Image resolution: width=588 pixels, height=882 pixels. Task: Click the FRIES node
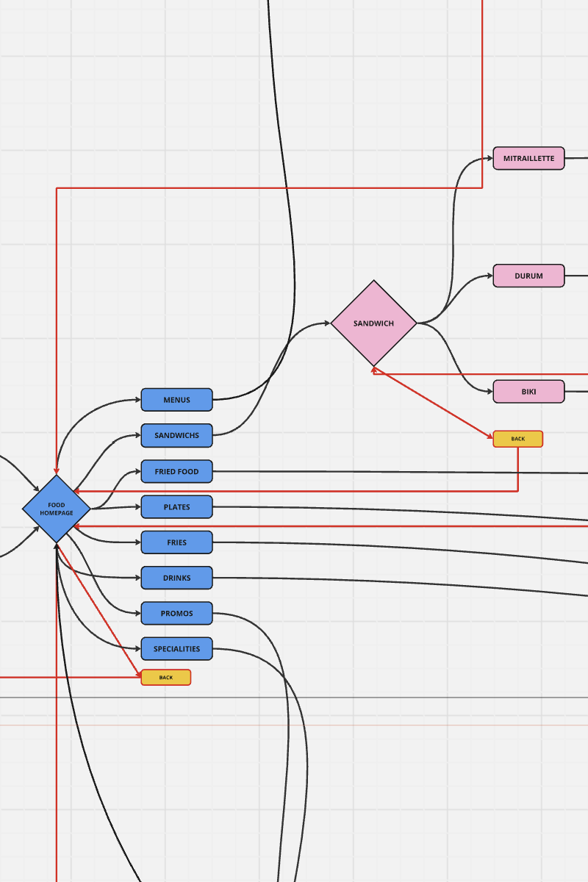pyautogui.click(x=176, y=542)
